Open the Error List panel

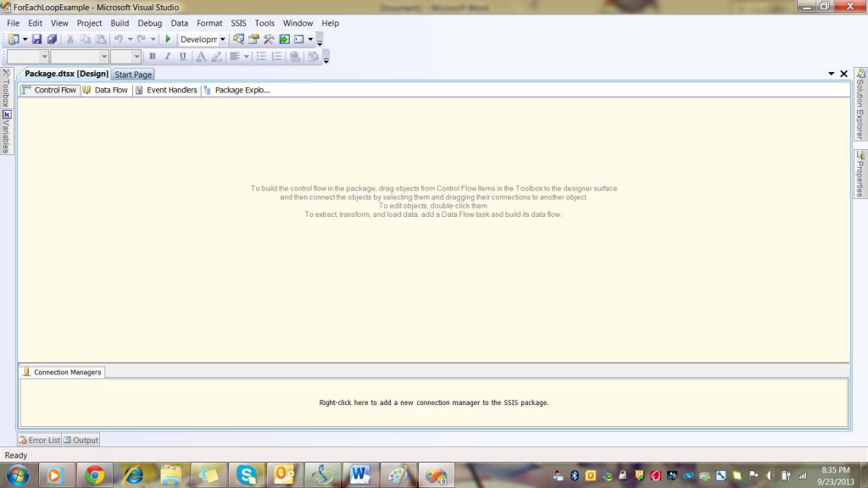(x=40, y=440)
